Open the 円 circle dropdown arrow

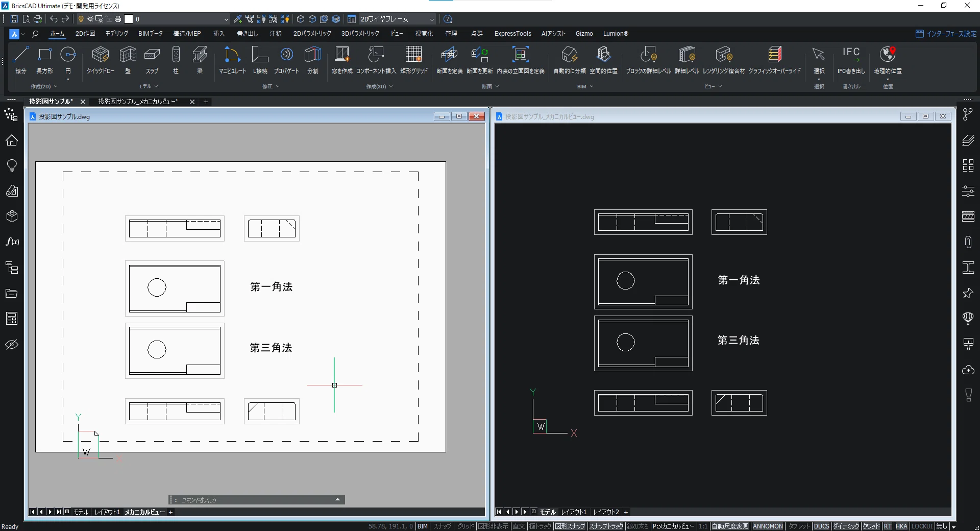pyautogui.click(x=68, y=79)
